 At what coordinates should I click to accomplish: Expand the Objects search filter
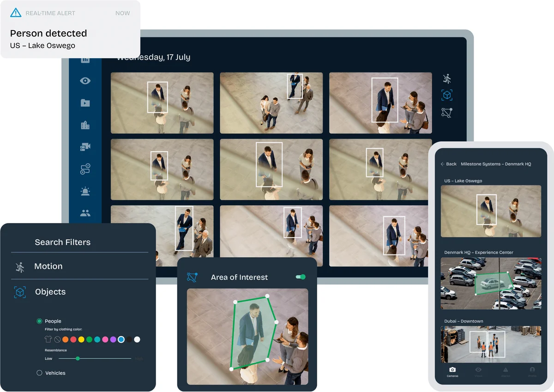tap(50, 292)
